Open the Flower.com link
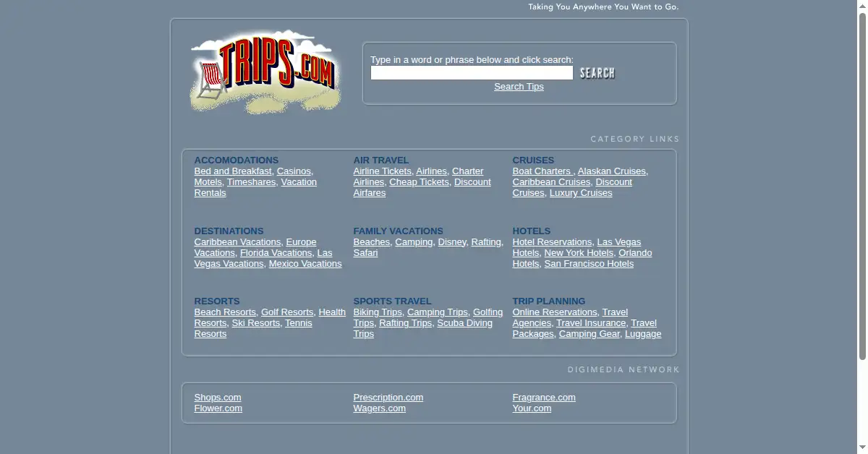Image resolution: width=868 pixels, height=454 pixels. coord(218,408)
